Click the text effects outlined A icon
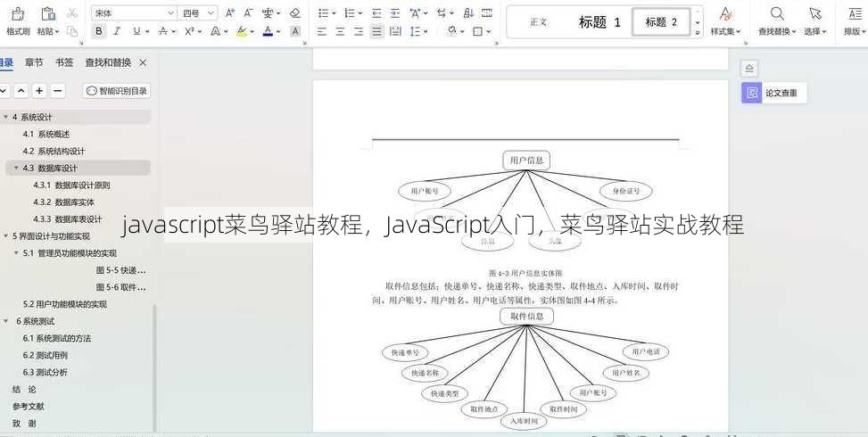This screenshot has height=437, width=868. tap(215, 31)
